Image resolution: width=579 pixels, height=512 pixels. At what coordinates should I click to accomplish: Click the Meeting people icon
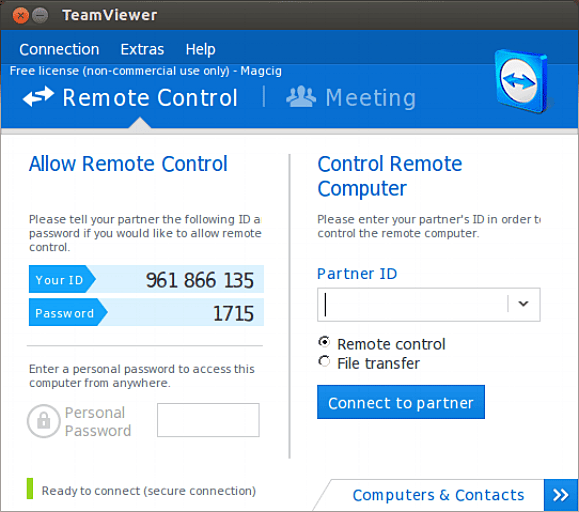pyautogui.click(x=301, y=97)
